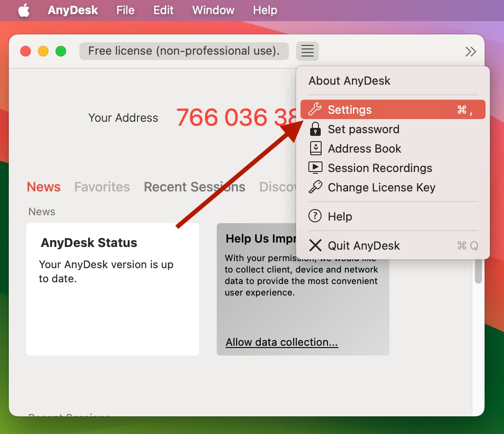Open the Help menu in menu bar

pyautogui.click(x=265, y=10)
